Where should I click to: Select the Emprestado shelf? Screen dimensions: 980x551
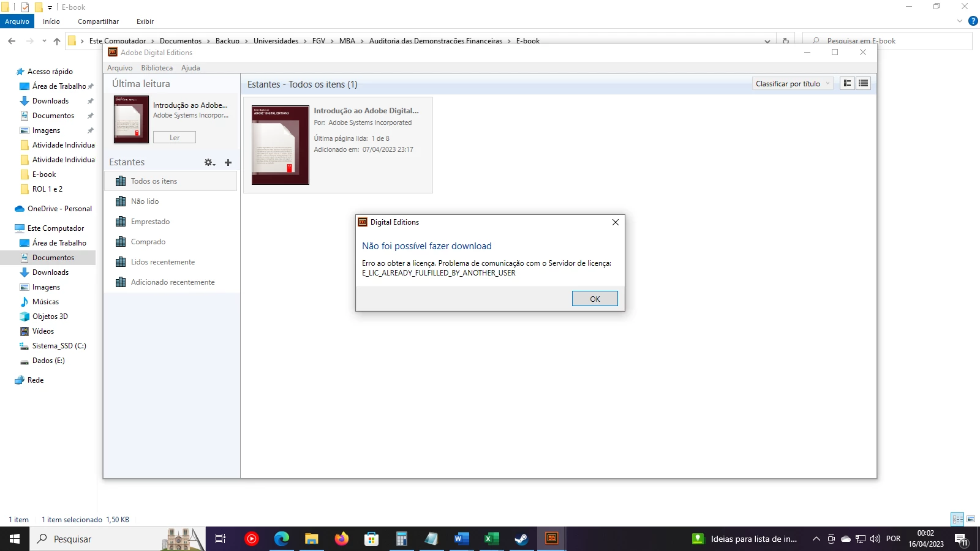(170, 222)
